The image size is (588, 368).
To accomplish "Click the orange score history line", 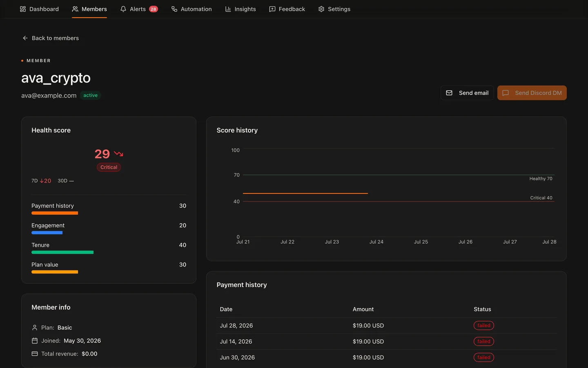I will point(305,193).
